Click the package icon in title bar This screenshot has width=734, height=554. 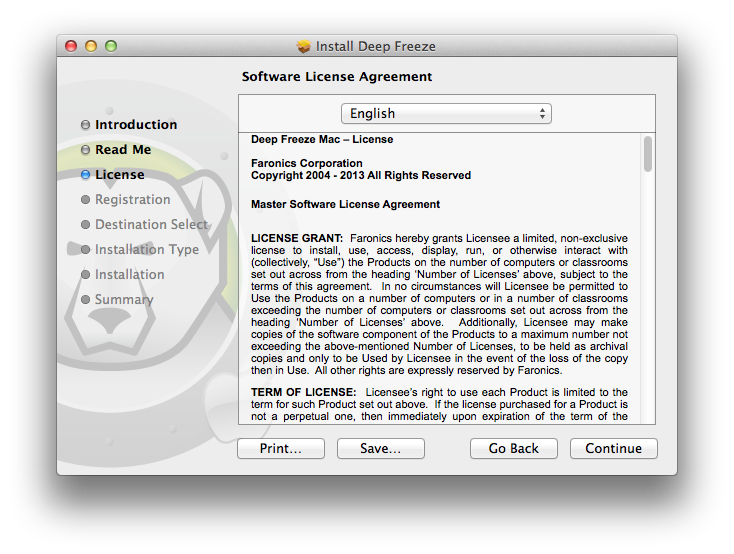[x=304, y=46]
